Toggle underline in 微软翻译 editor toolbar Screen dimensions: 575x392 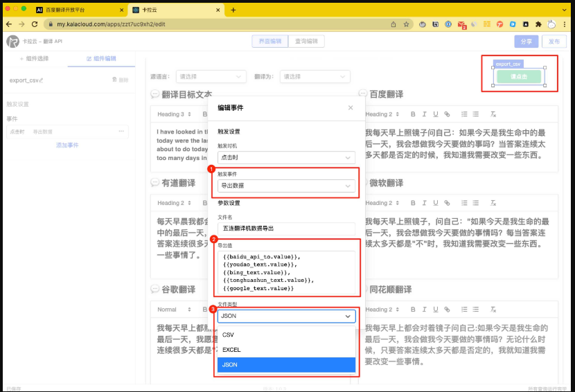tap(436, 203)
